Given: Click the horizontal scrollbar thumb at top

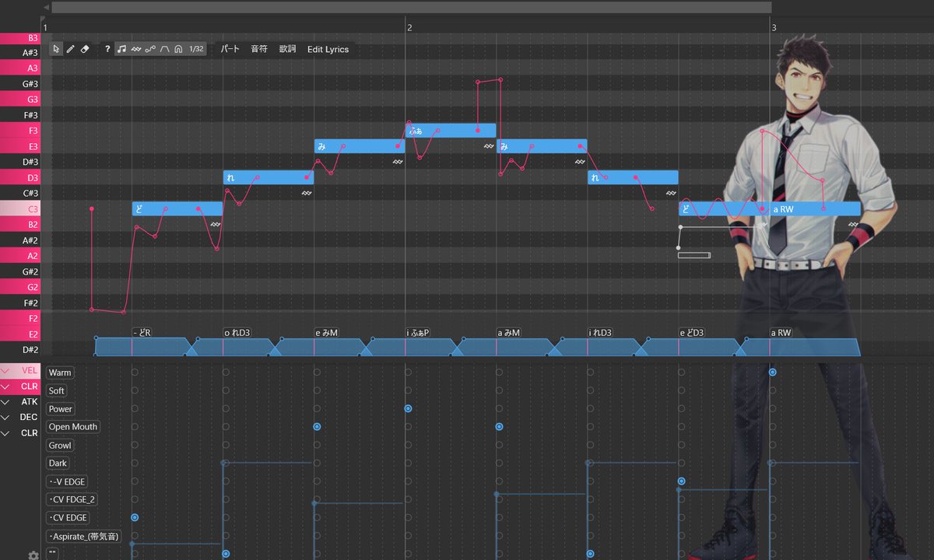Looking at the screenshot, I should click(x=411, y=7).
